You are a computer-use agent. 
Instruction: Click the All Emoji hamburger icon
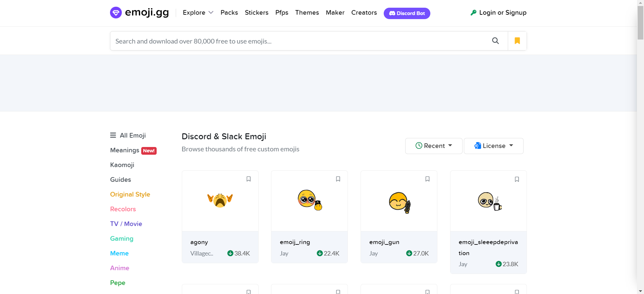click(x=113, y=135)
